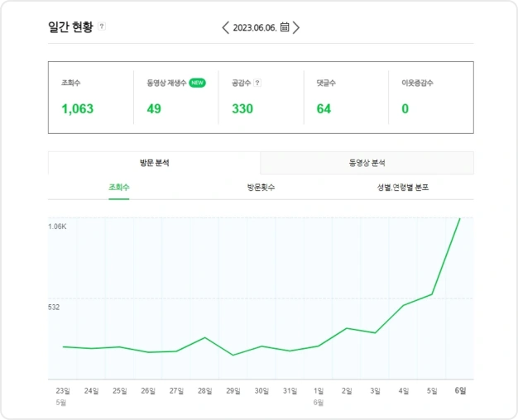Click the 24일 x-axis label
Image resolution: width=518 pixels, height=420 pixels.
pyautogui.click(x=91, y=391)
